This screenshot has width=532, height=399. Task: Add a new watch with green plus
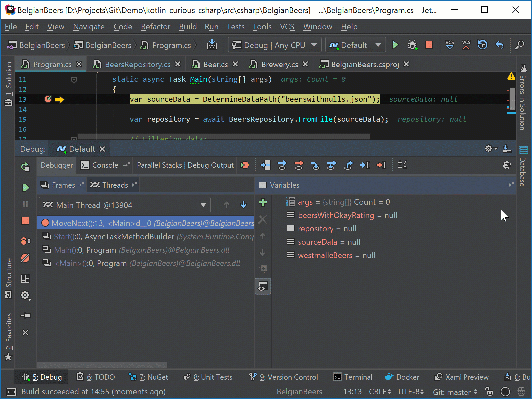(x=263, y=202)
